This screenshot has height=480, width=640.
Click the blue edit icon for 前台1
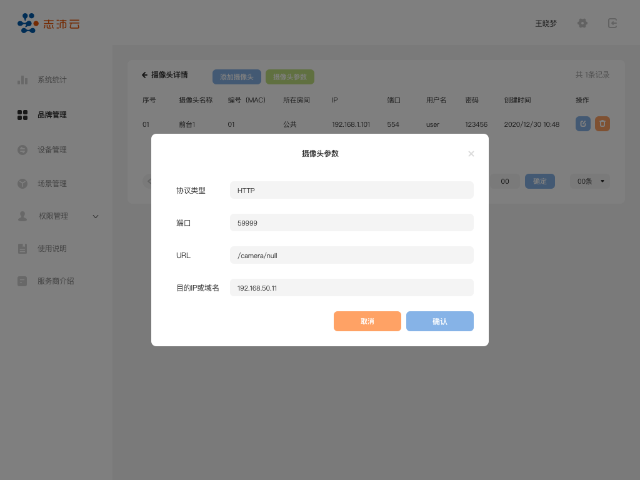[x=583, y=124]
